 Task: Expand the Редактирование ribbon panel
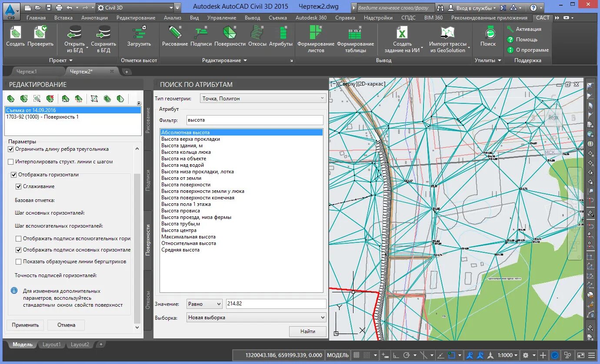click(x=224, y=60)
